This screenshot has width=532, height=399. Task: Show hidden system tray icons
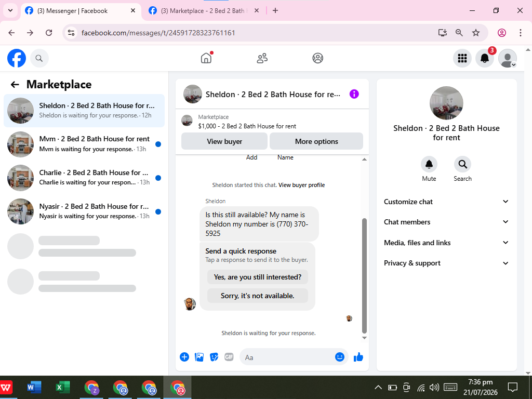378,387
